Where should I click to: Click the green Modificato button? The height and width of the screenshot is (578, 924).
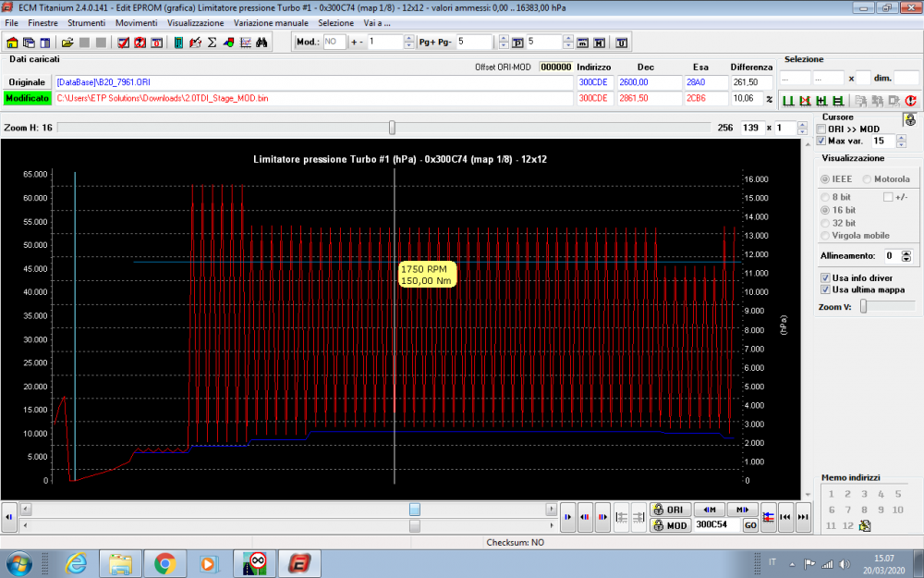[x=27, y=98]
